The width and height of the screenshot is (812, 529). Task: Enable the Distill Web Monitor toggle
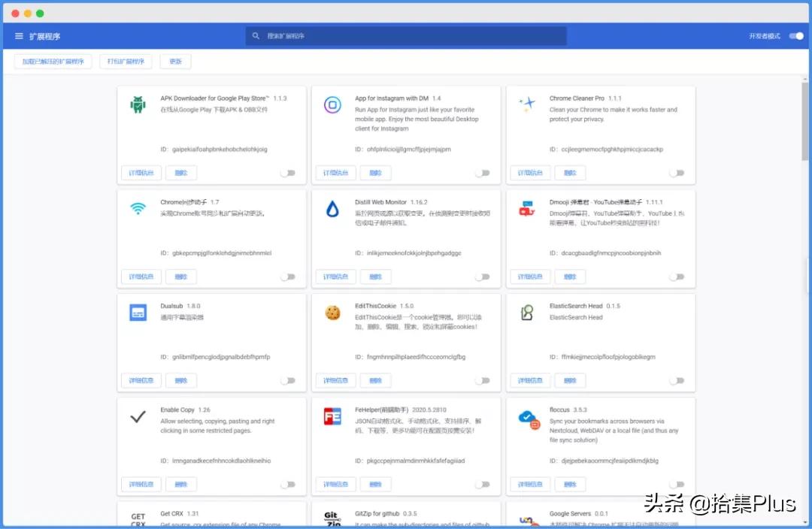tap(483, 277)
